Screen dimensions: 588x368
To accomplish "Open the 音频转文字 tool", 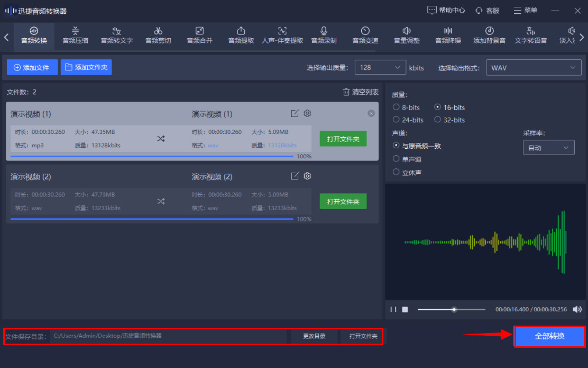I will pos(117,35).
